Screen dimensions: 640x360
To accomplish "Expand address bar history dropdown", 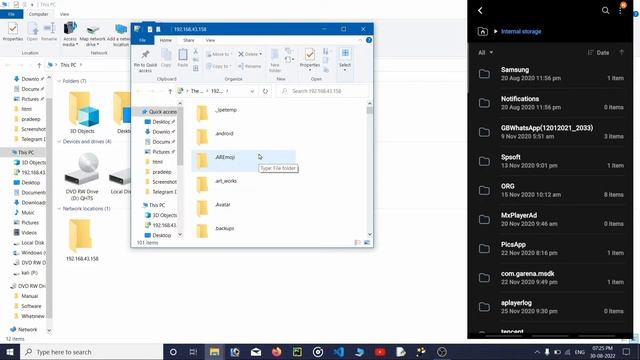I will pos(252,91).
